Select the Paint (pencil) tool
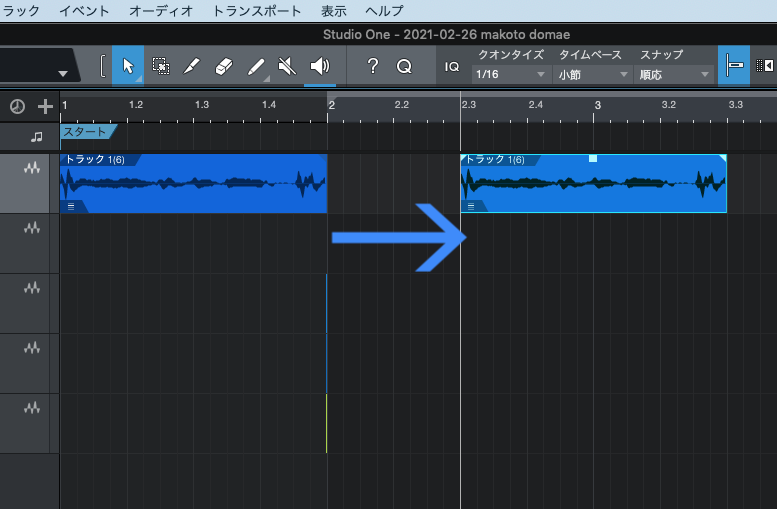 [256, 66]
